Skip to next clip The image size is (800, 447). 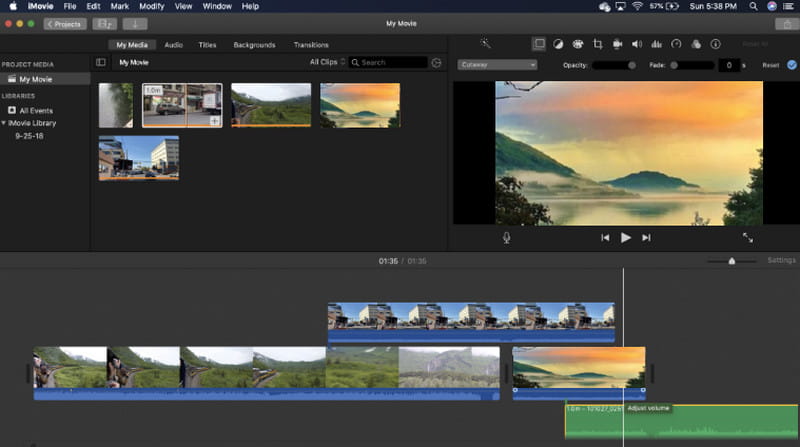coord(646,238)
